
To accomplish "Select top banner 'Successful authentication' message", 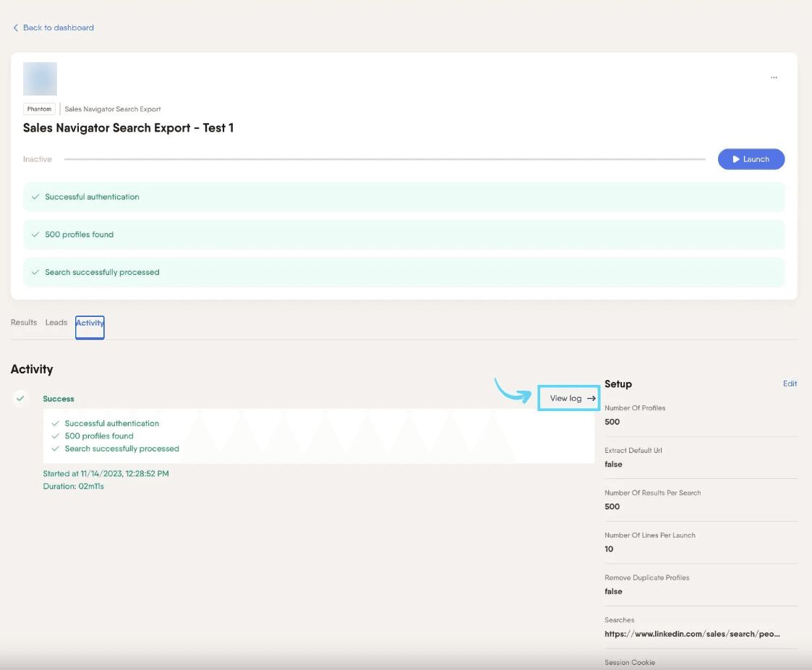I will pyautogui.click(x=404, y=197).
